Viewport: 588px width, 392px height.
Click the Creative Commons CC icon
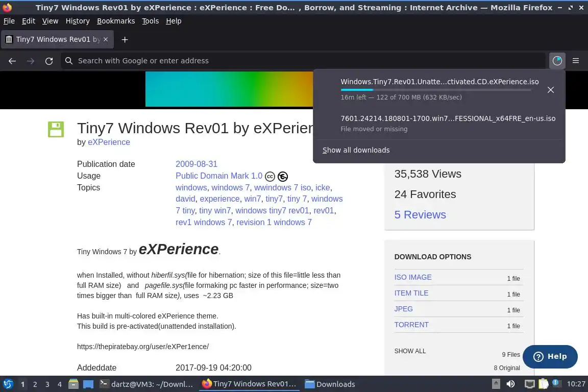[x=270, y=176]
